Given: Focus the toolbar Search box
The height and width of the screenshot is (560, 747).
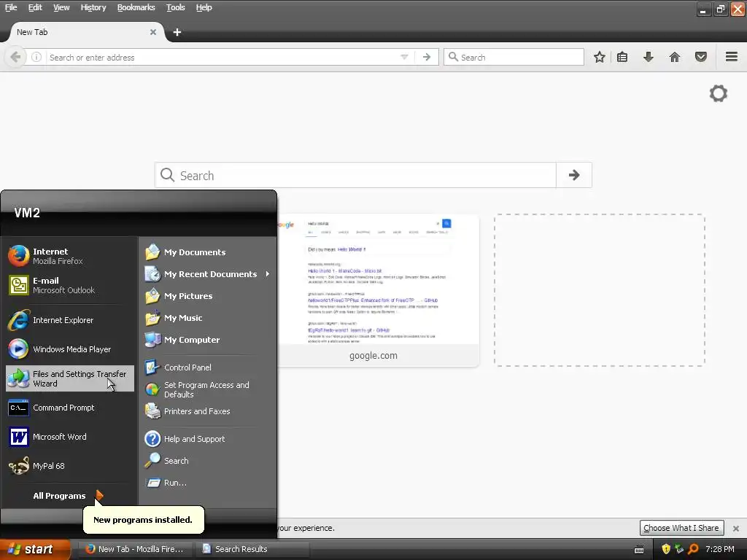Looking at the screenshot, I should tap(514, 57).
